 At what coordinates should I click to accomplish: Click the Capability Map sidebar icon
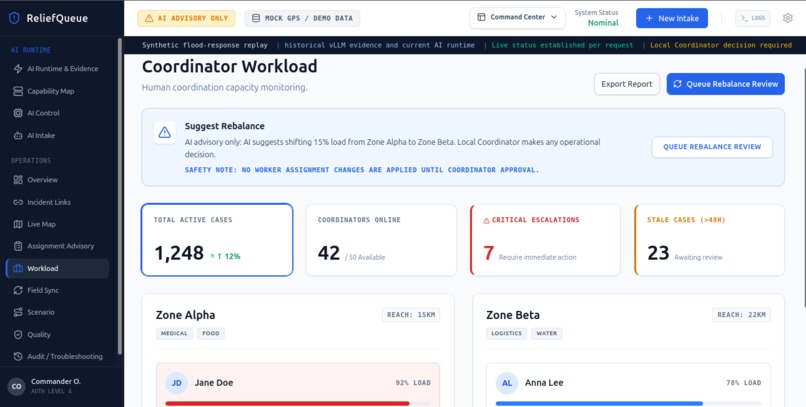18,91
